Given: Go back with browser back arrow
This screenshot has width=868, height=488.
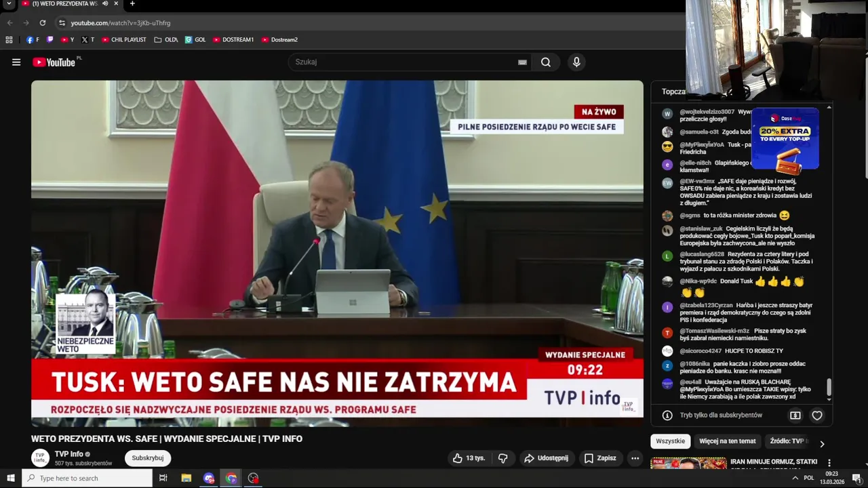Looking at the screenshot, I should tap(9, 23).
